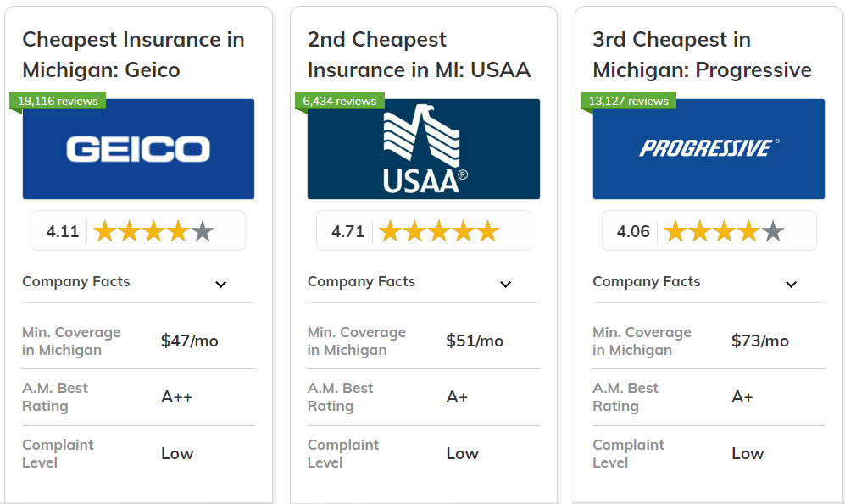This screenshot has height=504, width=845.
Task: Select Progressive's Low complaint level entry
Action: [748, 453]
